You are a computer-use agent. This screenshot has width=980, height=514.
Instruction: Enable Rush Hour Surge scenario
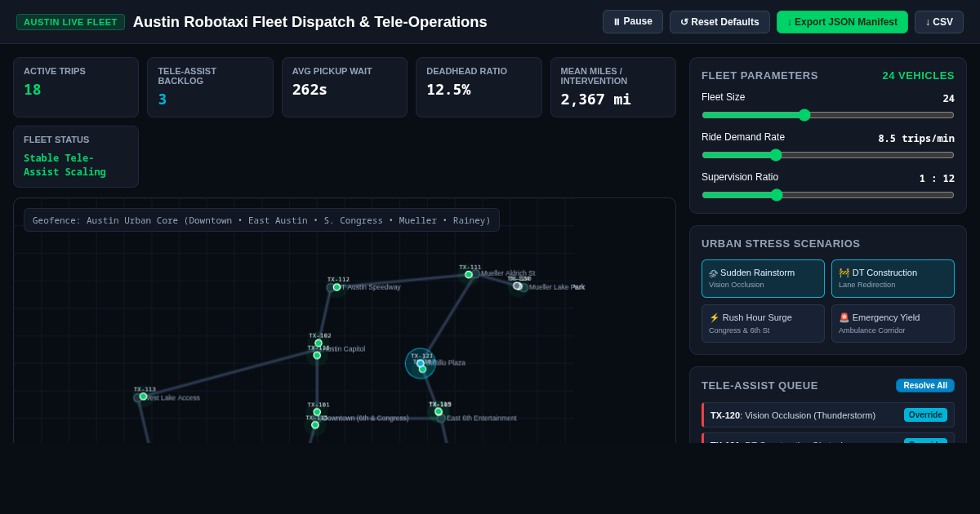(x=763, y=323)
